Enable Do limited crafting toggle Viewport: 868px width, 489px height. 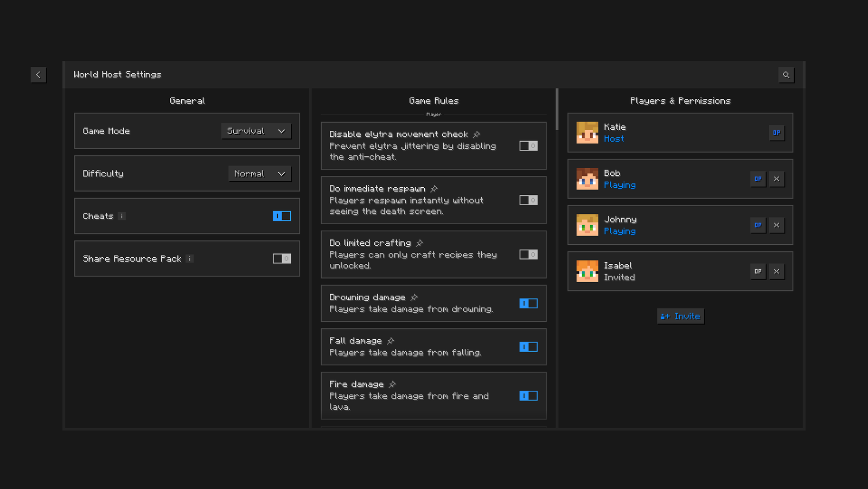point(528,255)
